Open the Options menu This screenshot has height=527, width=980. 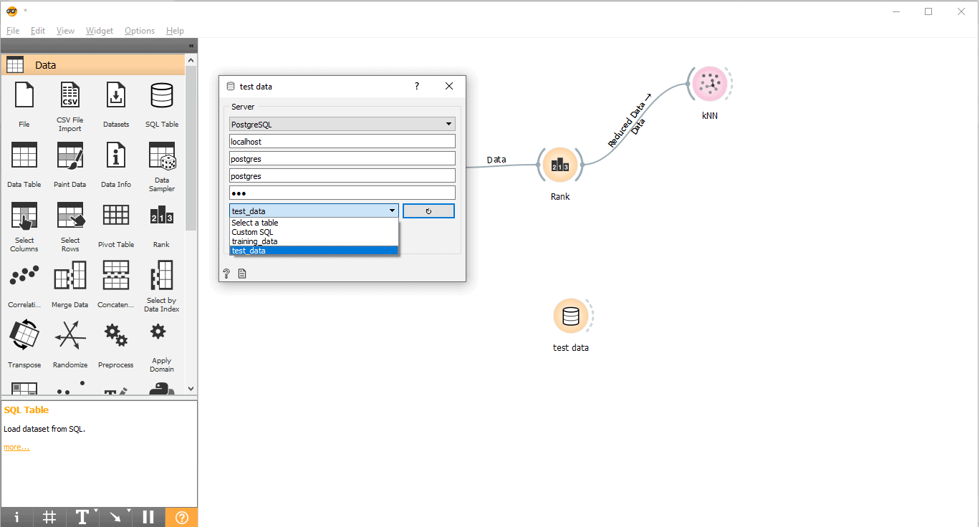point(140,31)
